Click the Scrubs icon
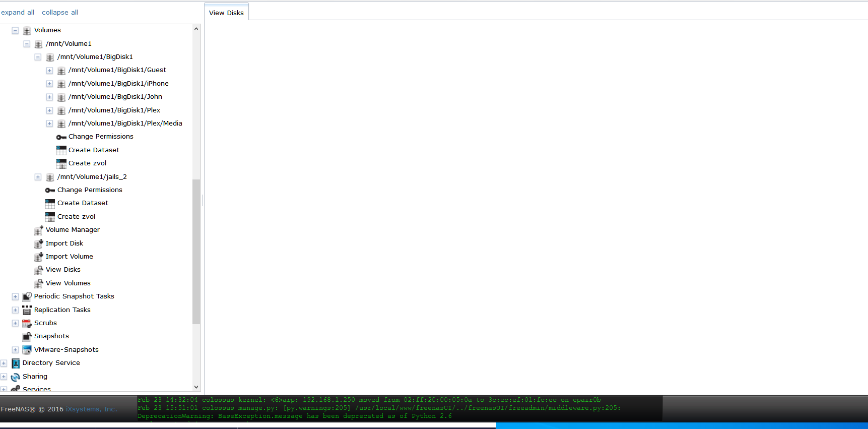This screenshot has height=429, width=868. click(x=27, y=323)
